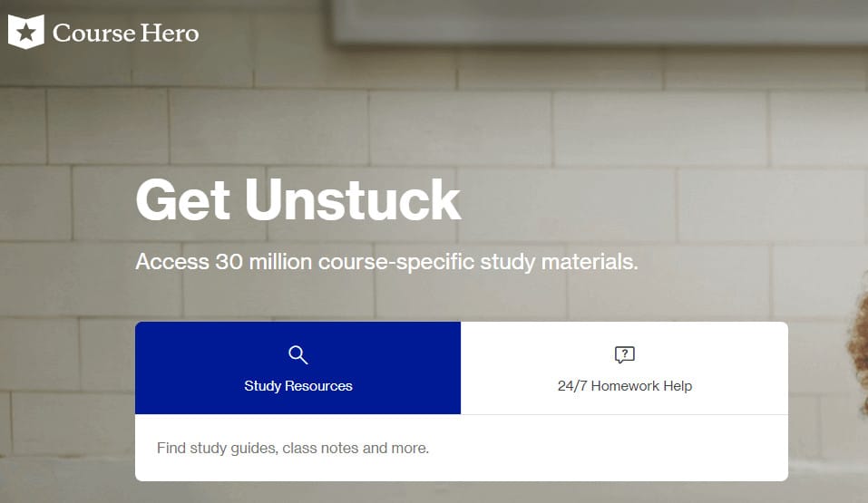This screenshot has width=868, height=503.
Task: Click the Course Hero wordmark text
Action: [125, 34]
